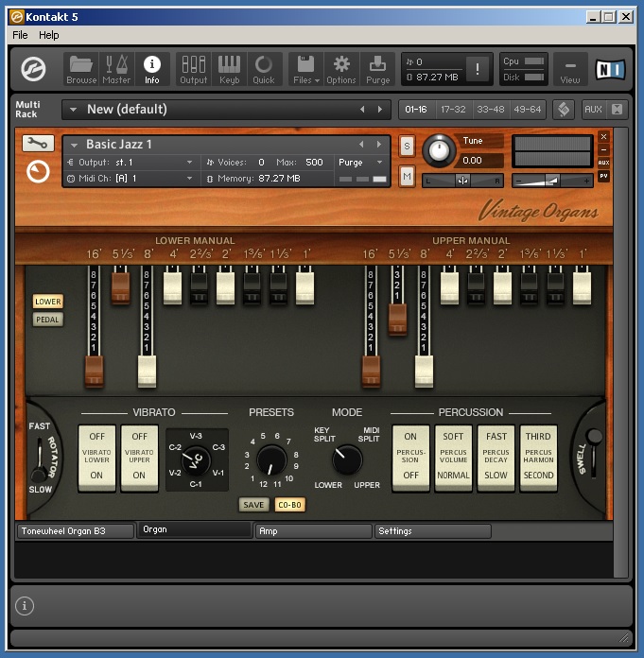Viewport: 644px width, 658px height.
Task: Select the PEDAL manual button
Action: coord(47,320)
